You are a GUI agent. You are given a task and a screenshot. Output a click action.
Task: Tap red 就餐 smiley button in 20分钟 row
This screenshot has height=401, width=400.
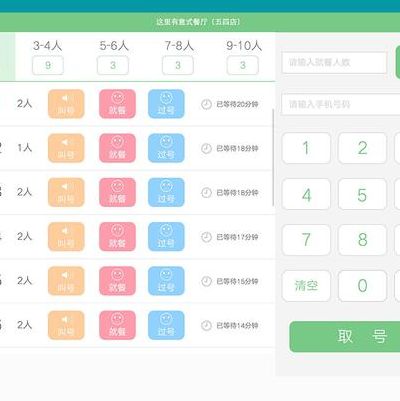(x=117, y=104)
